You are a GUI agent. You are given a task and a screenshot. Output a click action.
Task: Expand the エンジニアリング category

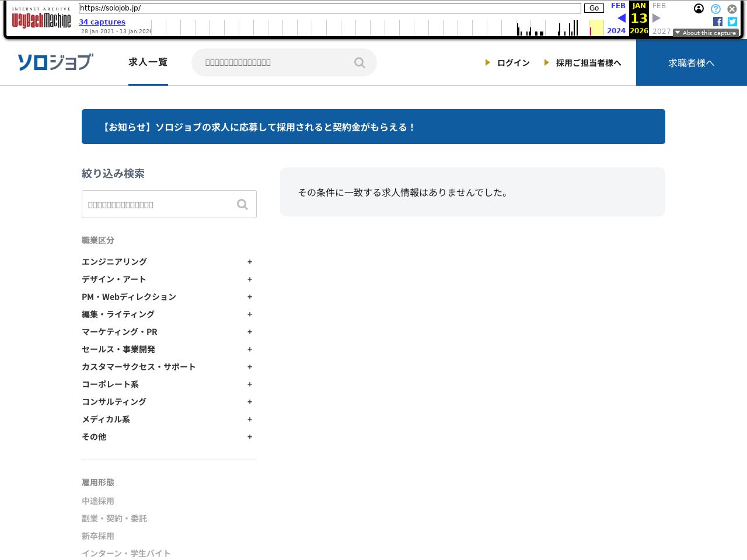[249, 262]
